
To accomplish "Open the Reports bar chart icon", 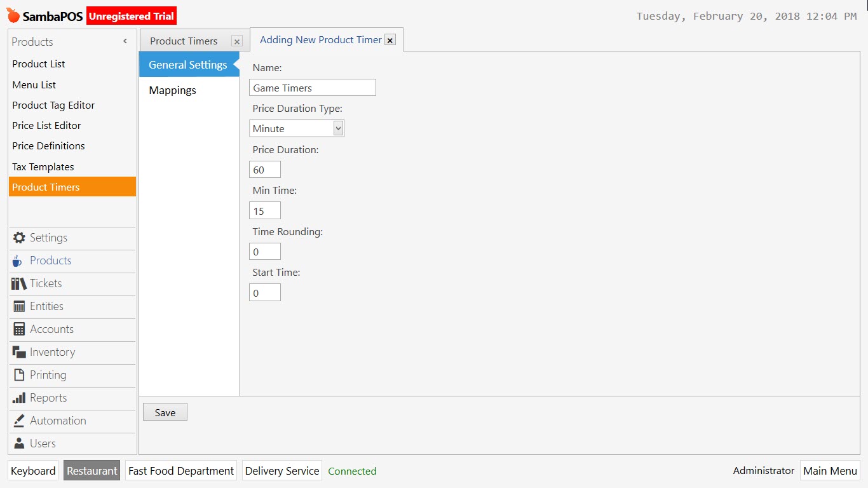I will click(19, 398).
